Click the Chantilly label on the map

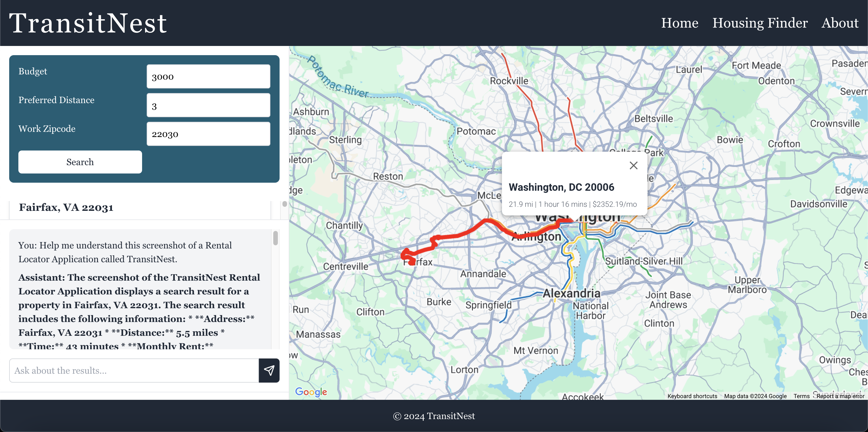click(344, 225)
